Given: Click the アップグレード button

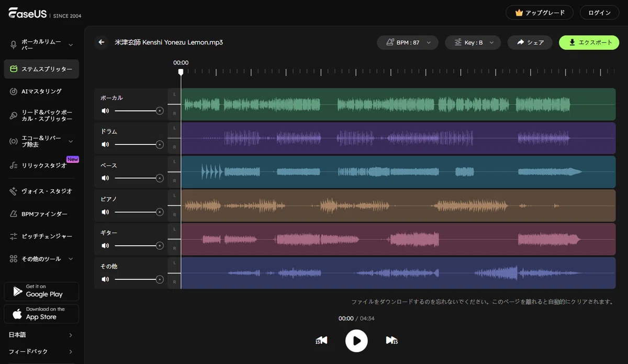Looking at the screenshot, I should click(539, 13).
